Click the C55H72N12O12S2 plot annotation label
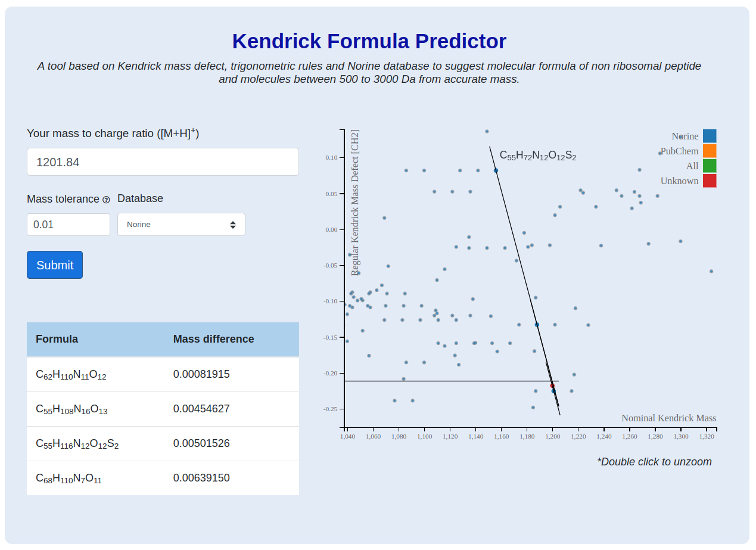Image resolution: width=756 pixels, height=550 pixels. [538, 156]
